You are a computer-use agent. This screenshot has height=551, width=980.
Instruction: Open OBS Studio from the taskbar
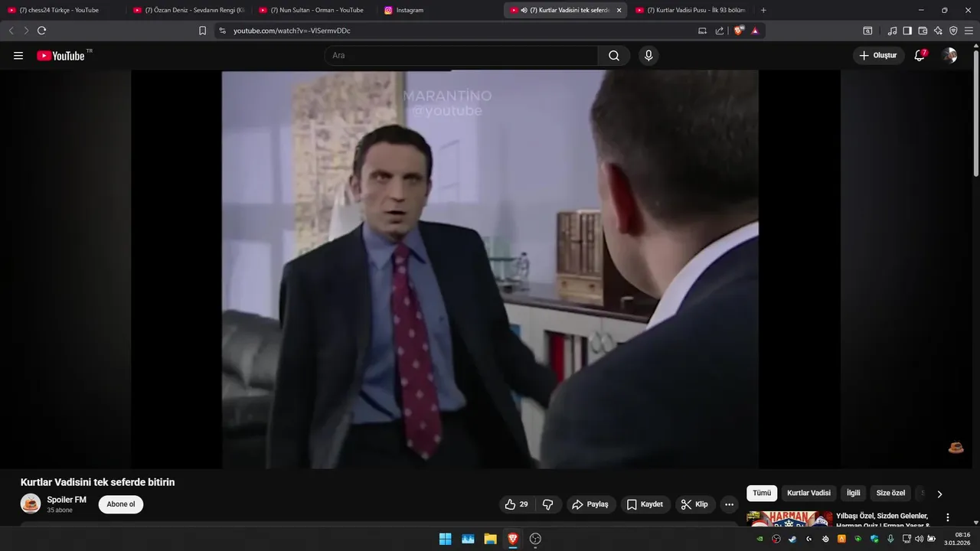pyautogui.click(x=535, y=539)
